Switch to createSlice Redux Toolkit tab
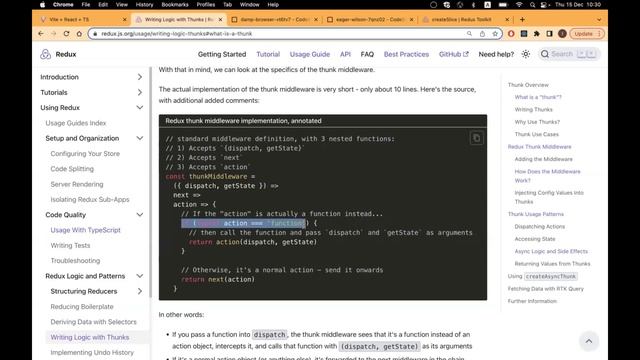This screenshot has width=640, height=360. 465,19
